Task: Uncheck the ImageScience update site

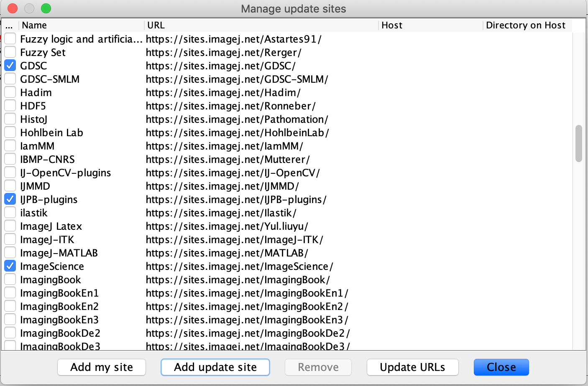Action: 10,266
